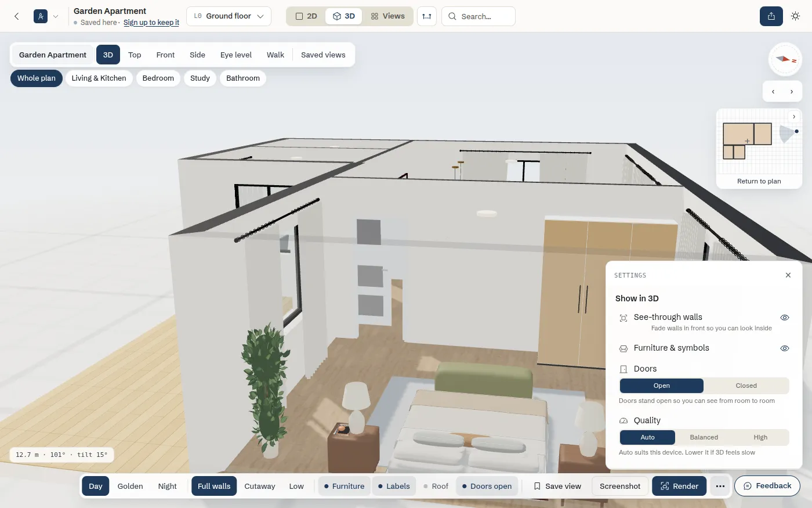Toggle See-through walls eye icon
This screenshot has width=812, height=508.
point(785,318)
